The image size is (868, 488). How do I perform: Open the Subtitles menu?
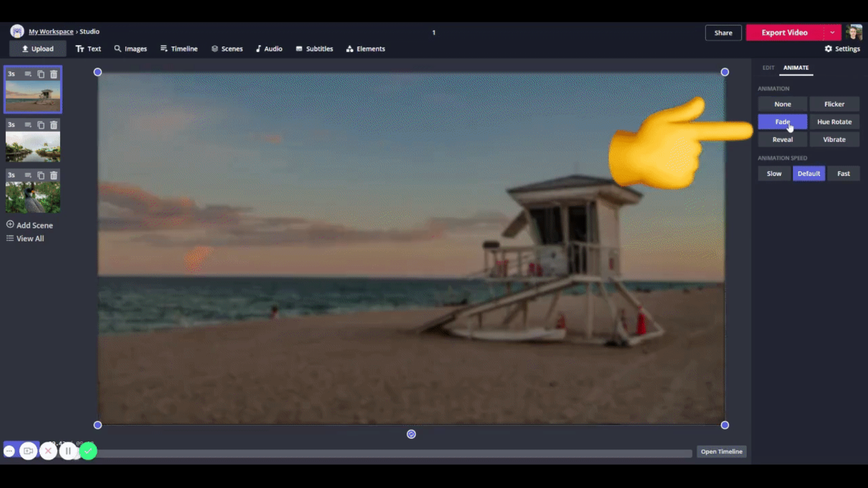click(x=314, y=49)
